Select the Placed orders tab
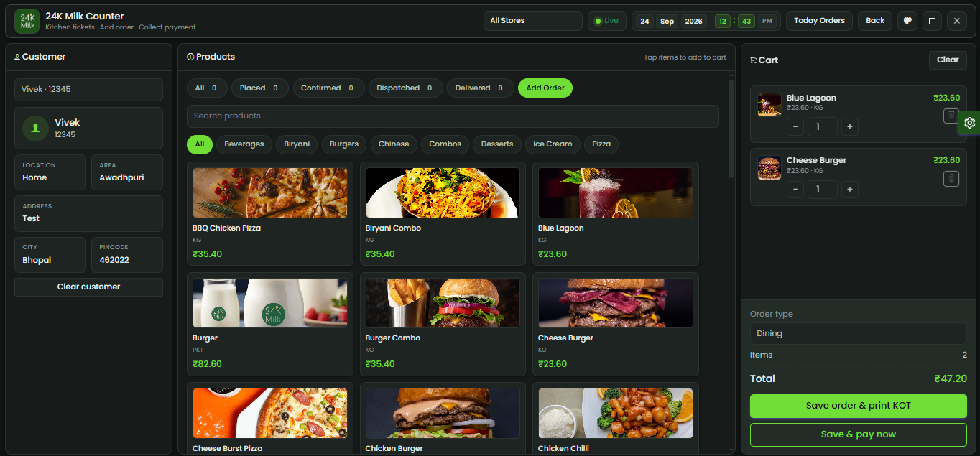Image resolution: width=980 pixels, height=456 pixels. tap(260, 88)
